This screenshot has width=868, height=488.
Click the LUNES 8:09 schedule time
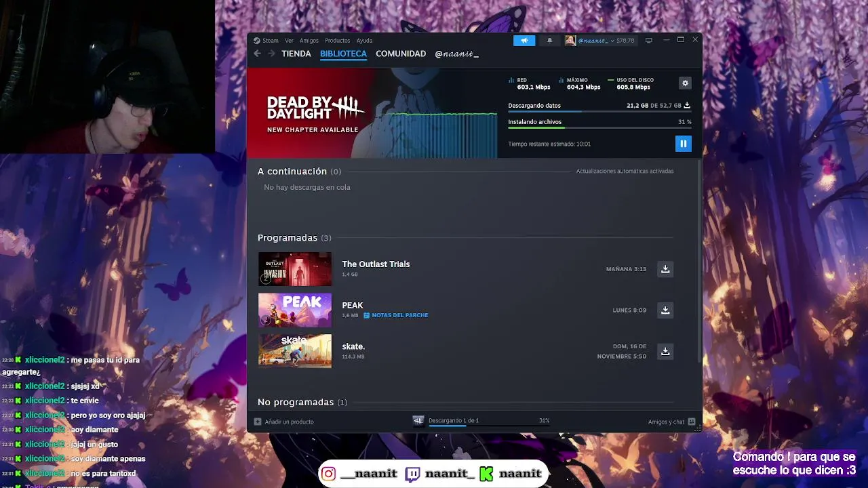tap(629, 310)
